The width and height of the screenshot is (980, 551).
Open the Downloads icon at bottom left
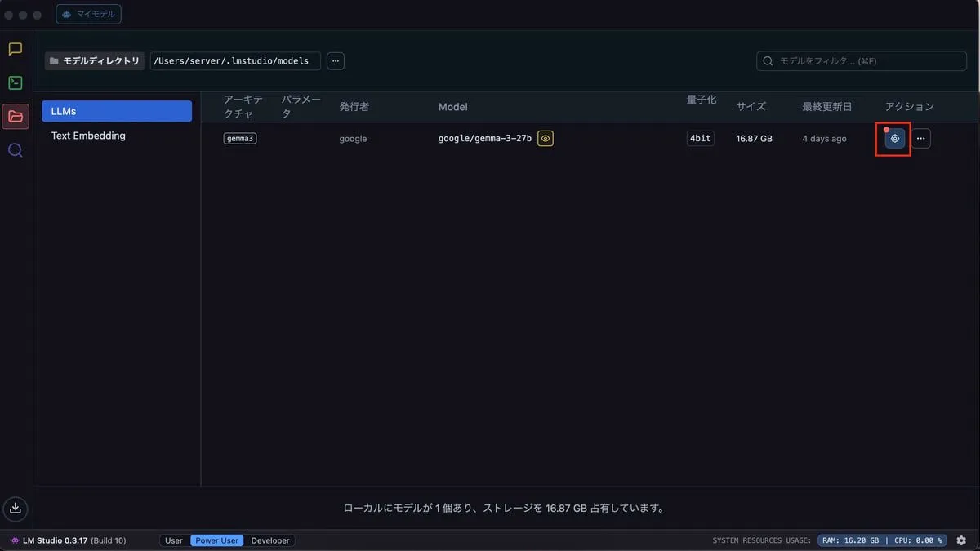coord(15,509)
